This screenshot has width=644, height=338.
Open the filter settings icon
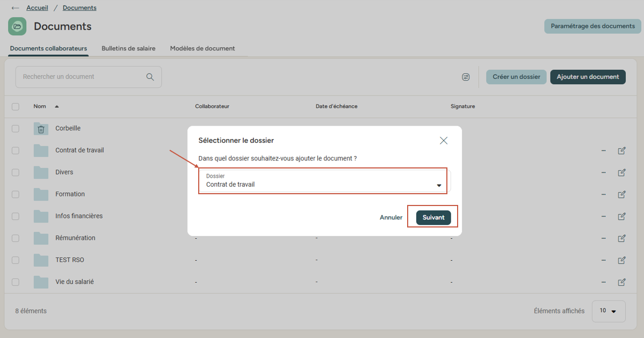coord(466,77)
